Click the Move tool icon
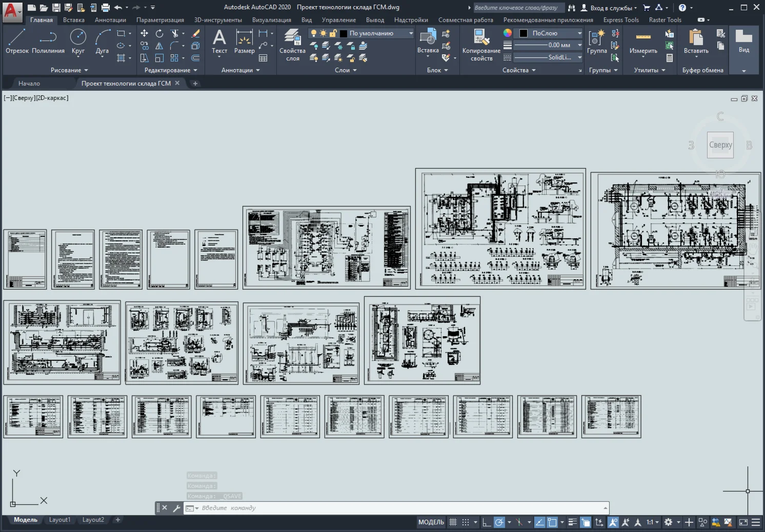 [145, 33]
